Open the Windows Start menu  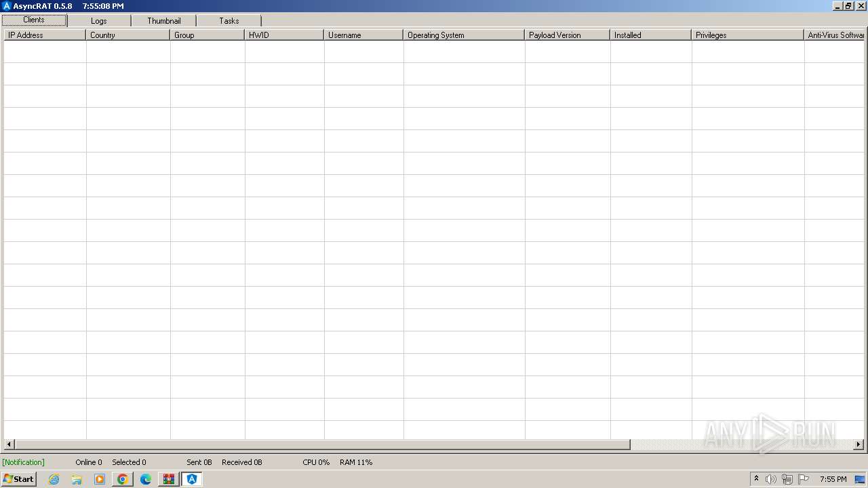[18, 479]
